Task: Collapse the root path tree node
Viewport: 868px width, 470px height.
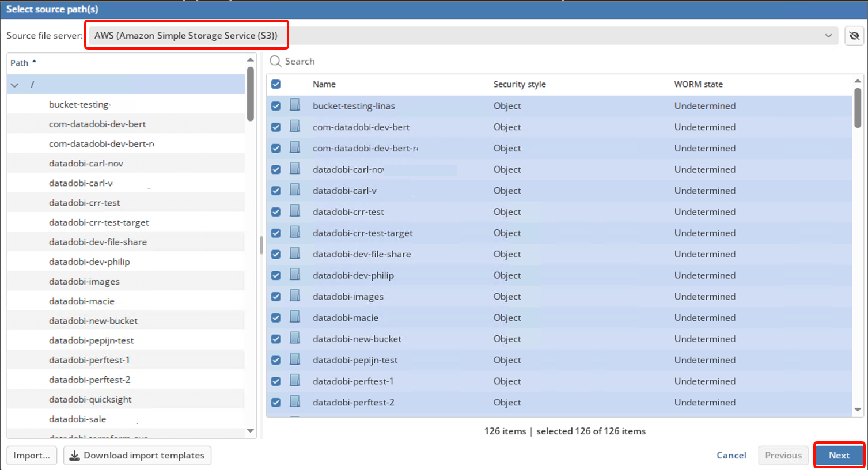Action: [14, 85]
